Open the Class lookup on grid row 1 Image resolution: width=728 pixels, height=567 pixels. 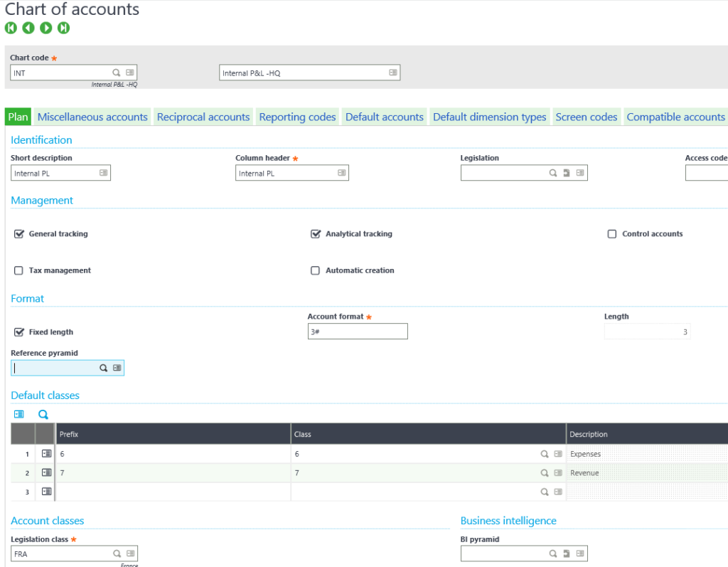point(544,453)
